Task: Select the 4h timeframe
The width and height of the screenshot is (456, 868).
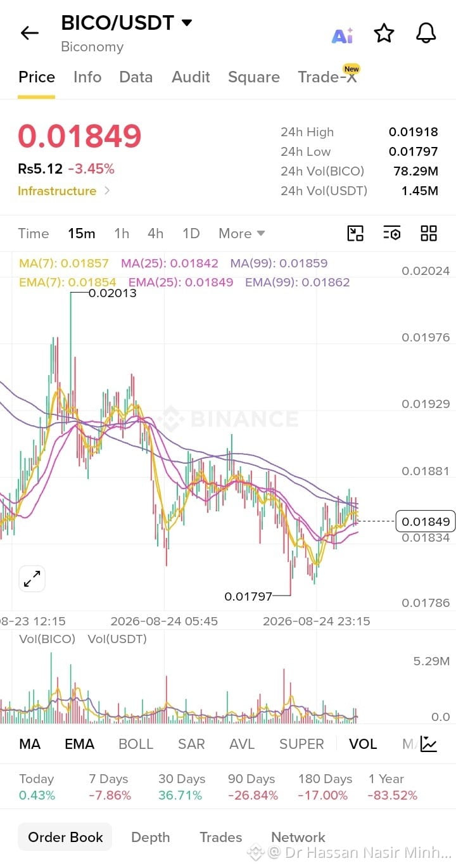Action: click(x=156, y=233)
